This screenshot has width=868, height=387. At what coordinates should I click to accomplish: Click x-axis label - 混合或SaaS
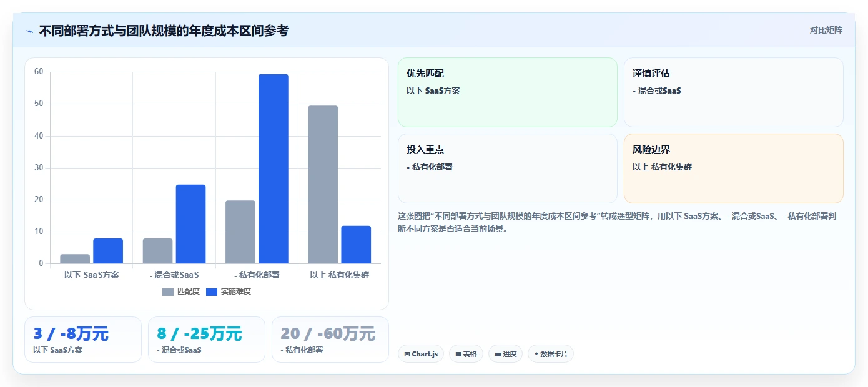pyautogui.click(x=174, y=275)
